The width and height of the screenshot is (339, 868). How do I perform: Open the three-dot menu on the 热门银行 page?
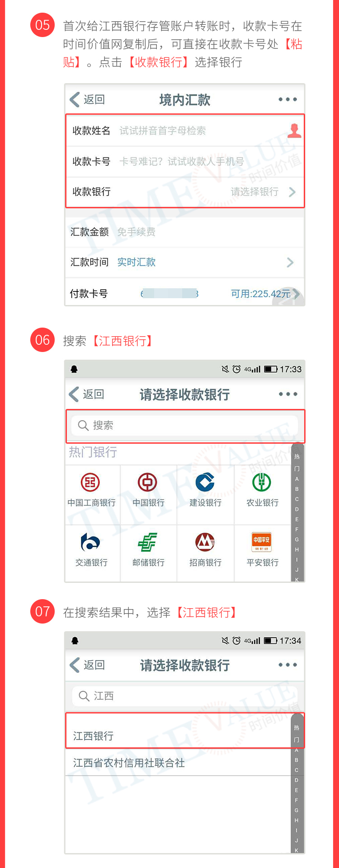pyautogui.click(x=288, y=394)
